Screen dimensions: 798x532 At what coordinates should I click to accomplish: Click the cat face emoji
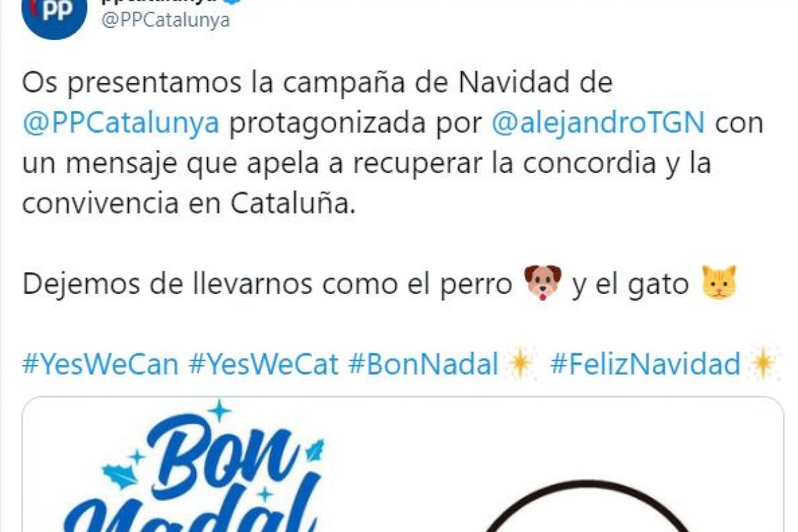tap(720, 283)
